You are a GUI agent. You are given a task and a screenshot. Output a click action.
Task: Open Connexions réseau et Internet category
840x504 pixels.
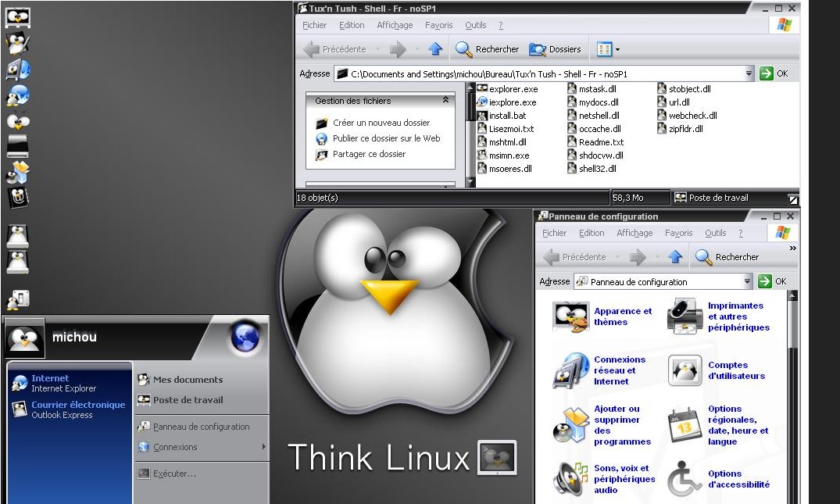pos(599,370)
